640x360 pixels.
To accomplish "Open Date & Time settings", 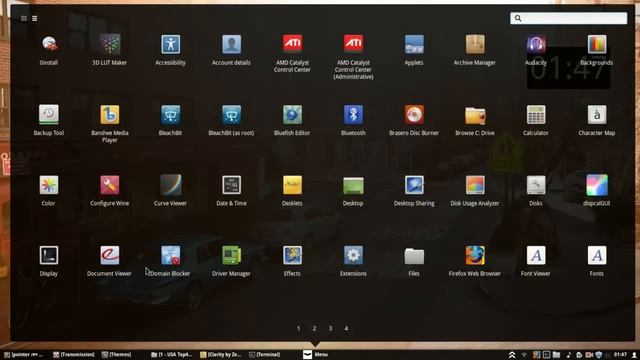I will (x=231, y=191).
